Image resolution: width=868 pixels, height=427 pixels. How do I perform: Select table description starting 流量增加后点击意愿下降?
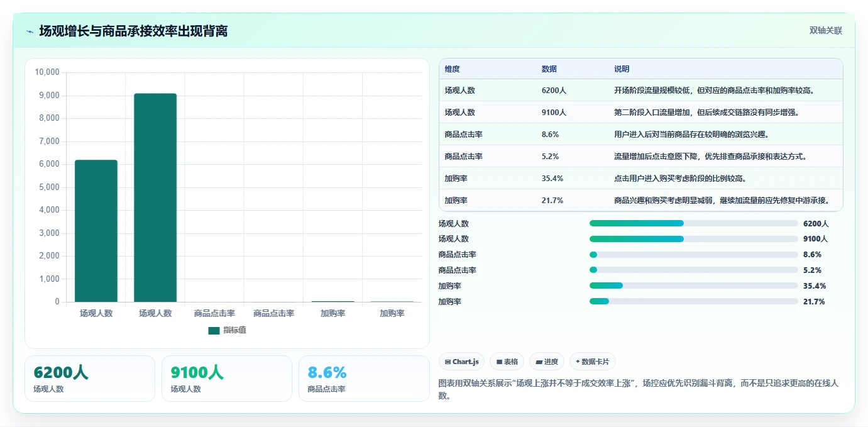point(710,157)
